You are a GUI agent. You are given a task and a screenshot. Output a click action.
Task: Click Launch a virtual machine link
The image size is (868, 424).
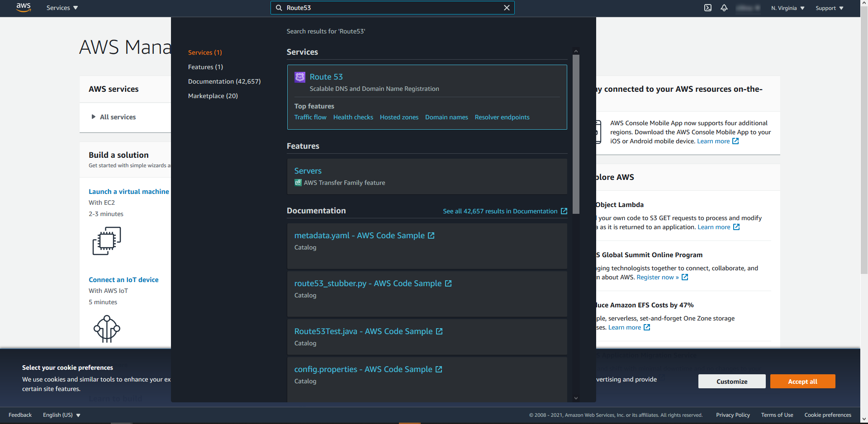(x=129, y=192)
